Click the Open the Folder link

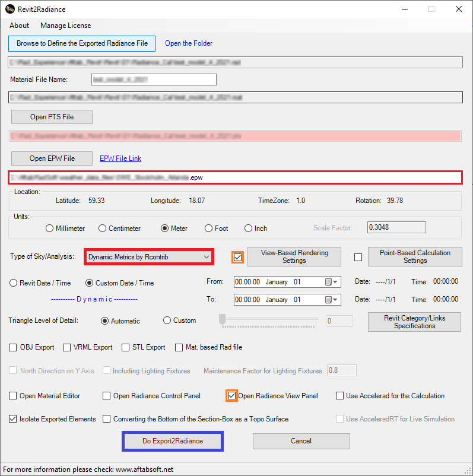pos(189,43)
